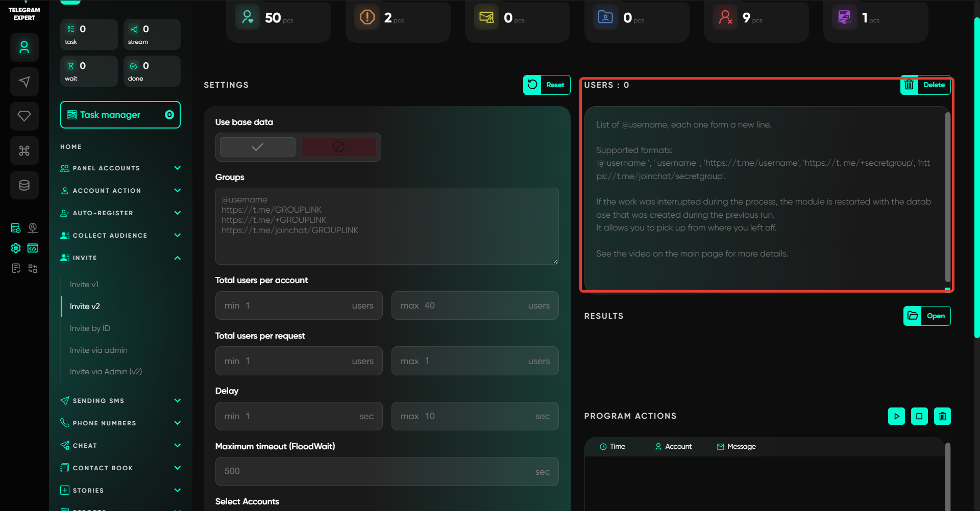This screenshot has width=980, height=511.
Task: Click the paper plane icon in sidebar
Action: point(24,82)
